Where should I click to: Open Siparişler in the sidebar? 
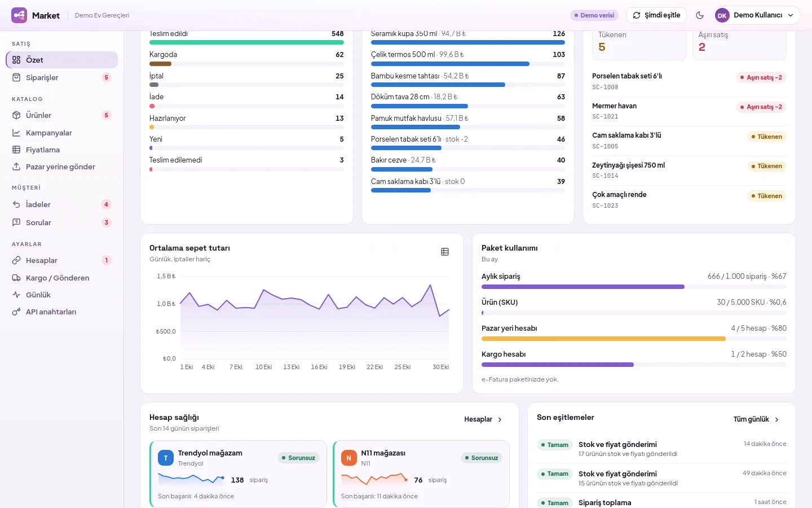62,77
